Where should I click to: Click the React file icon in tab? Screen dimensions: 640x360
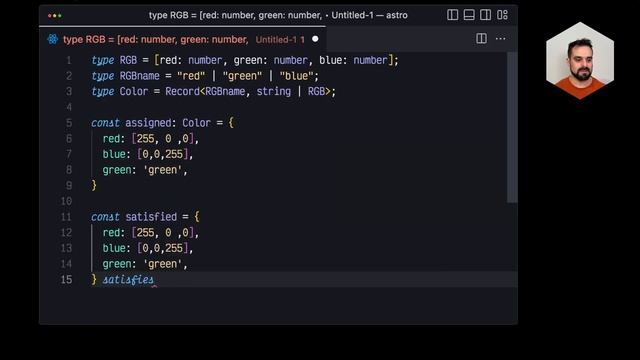pyautogui.click(x=53, y=39)
